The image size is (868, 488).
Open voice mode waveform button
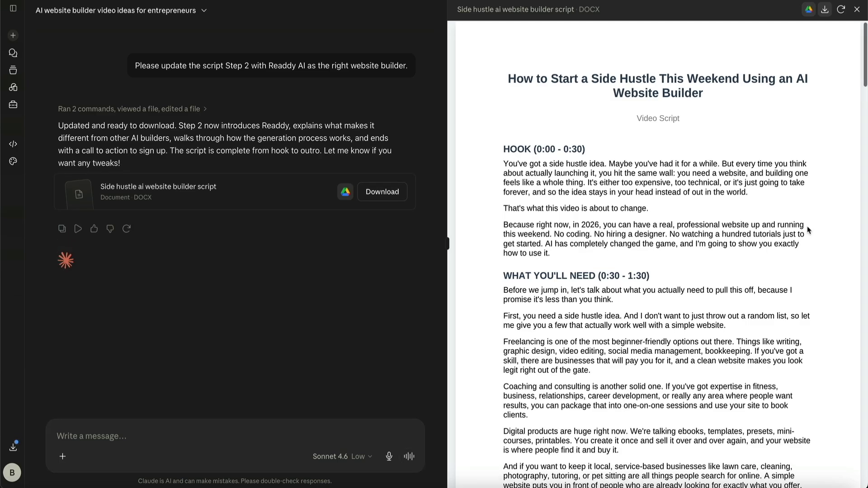[x=409, y=456]
